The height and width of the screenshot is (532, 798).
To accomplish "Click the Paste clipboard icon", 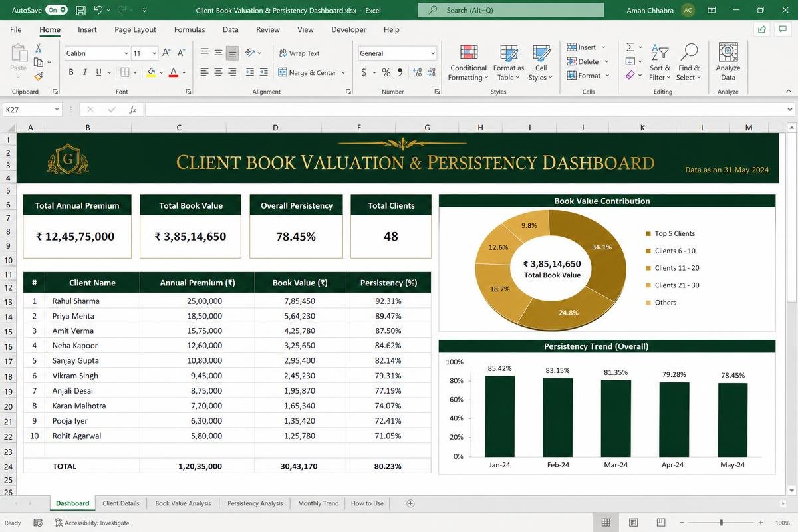I will (19, 53).
